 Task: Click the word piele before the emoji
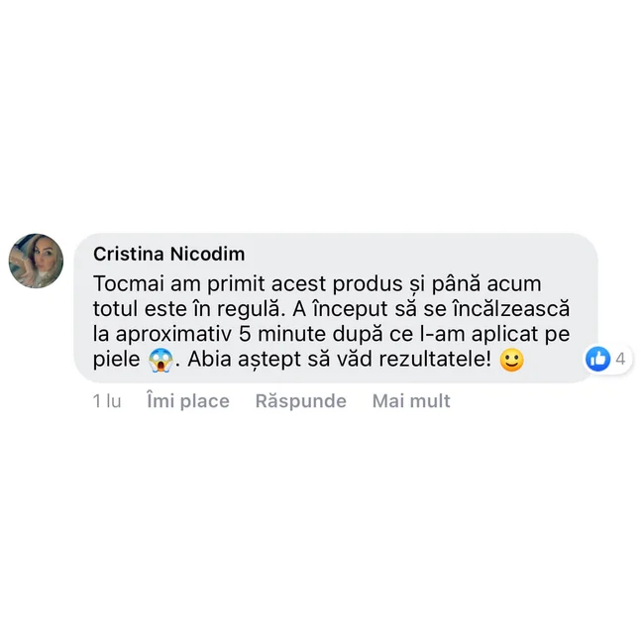click(x=116, y=360)
